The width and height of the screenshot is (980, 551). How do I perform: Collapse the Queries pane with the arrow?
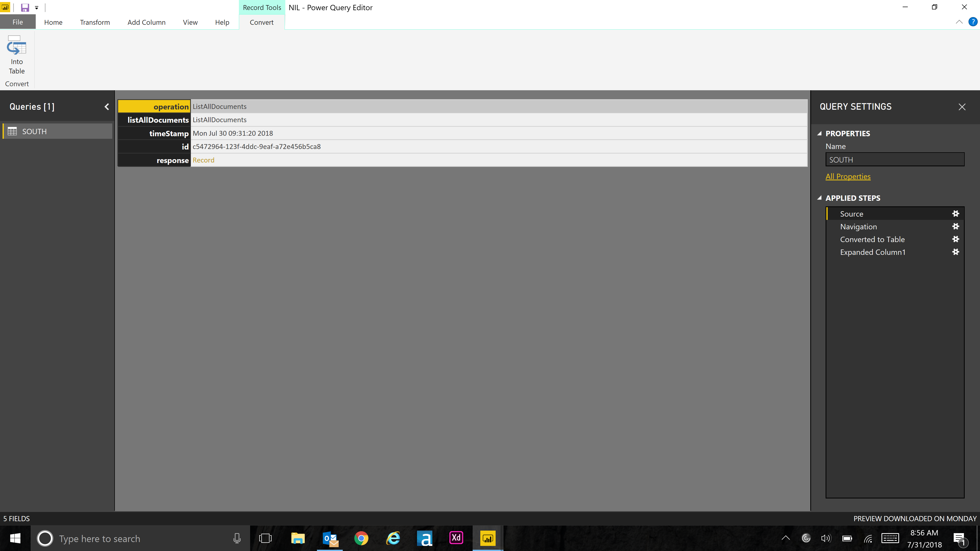(107, 107)
